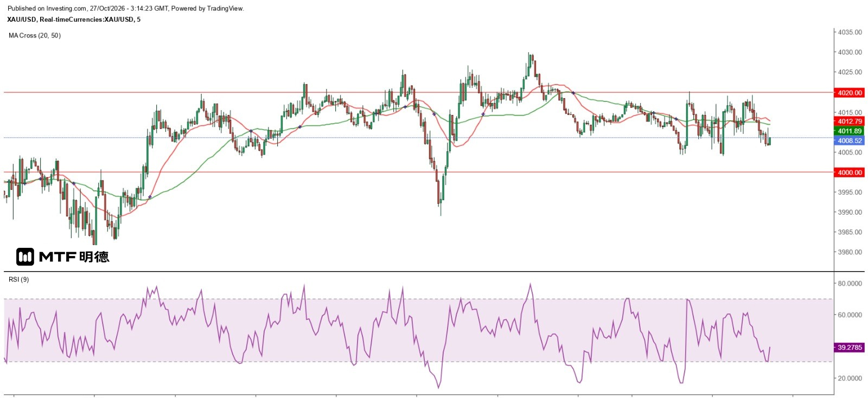Screen dimensions: 868x398
Task: Click the 3990.00 price axis label
Action: point(850,213)
